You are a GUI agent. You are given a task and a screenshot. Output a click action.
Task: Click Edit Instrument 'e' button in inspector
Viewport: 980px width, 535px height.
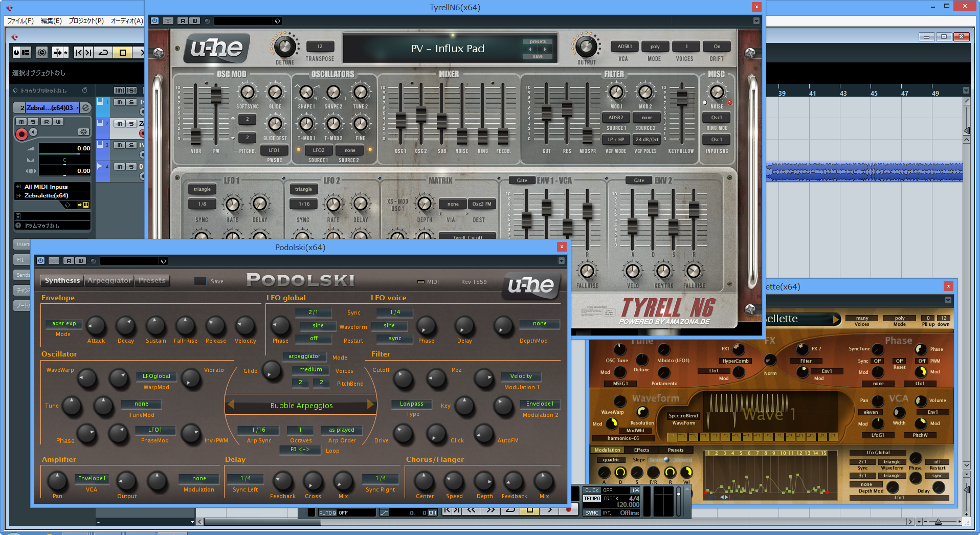pos(86,107)
